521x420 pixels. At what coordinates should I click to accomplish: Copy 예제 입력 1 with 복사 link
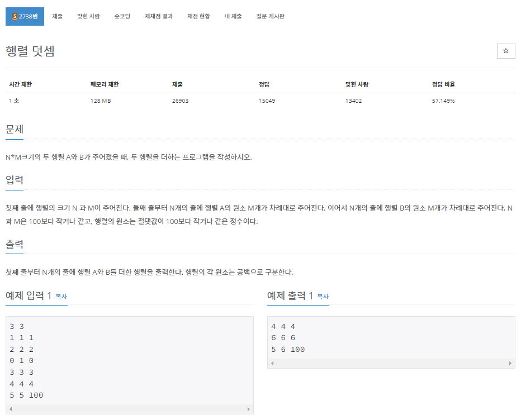61,296
